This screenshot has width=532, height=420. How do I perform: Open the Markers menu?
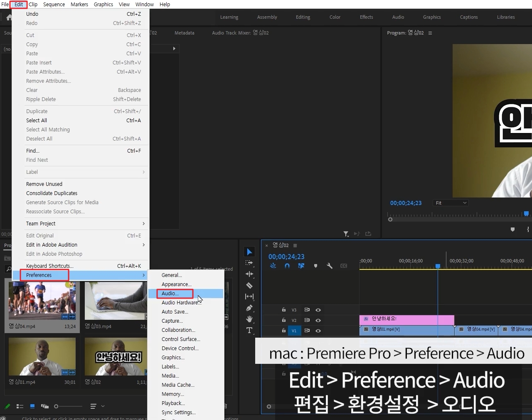pyautogui.click(x=79, y=5)
